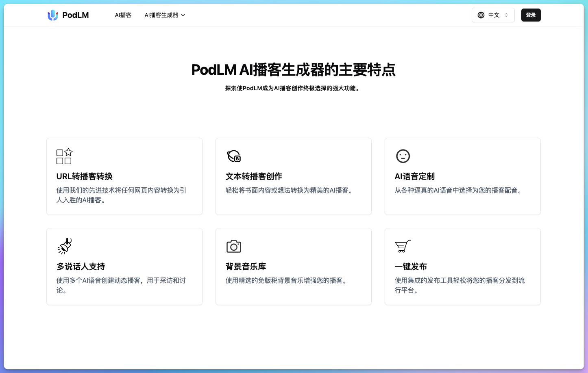
Task: Click the flashlight icon for 多说话人支持
Action: [65, 246]
